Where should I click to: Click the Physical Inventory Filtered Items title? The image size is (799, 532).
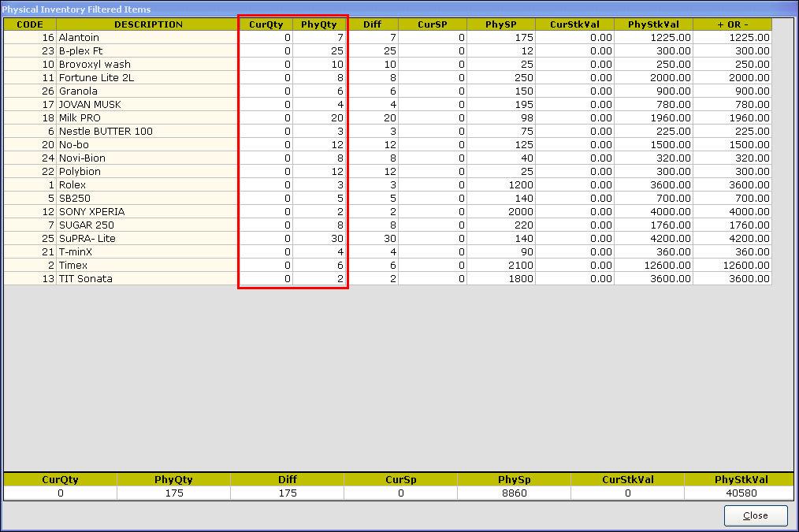point(76,9)
